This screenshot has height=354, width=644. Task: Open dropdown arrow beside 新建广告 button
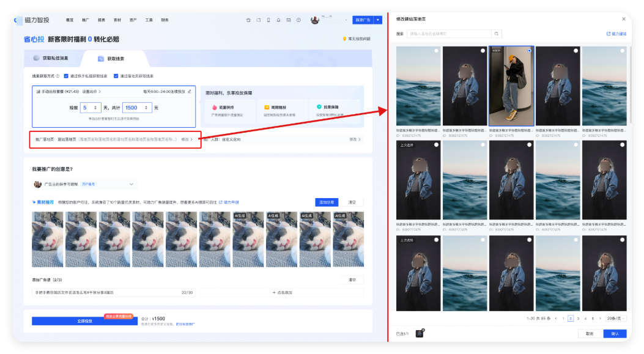tap(378, 20)
